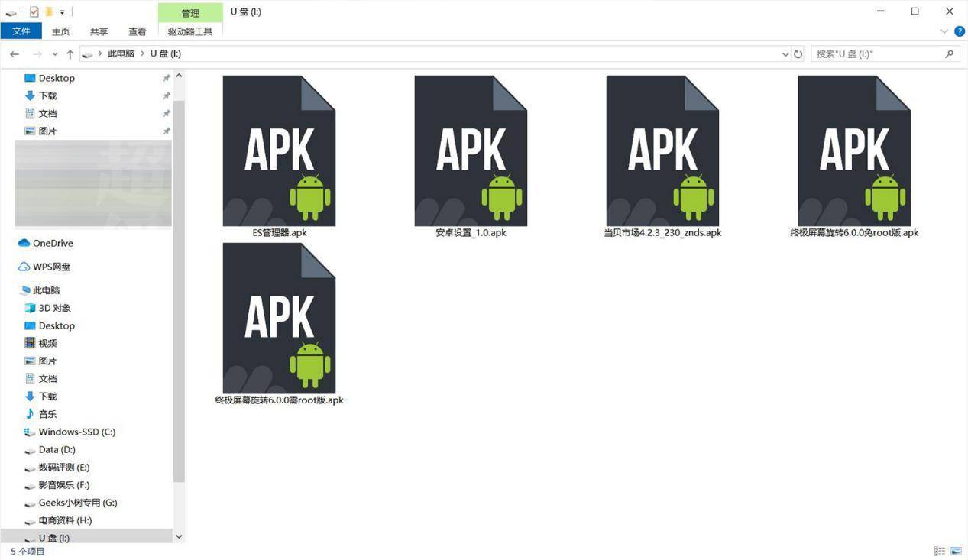Click the drive icon in the title bar
Viewport: 968px width, 560px height.
[x=11, y=12]
